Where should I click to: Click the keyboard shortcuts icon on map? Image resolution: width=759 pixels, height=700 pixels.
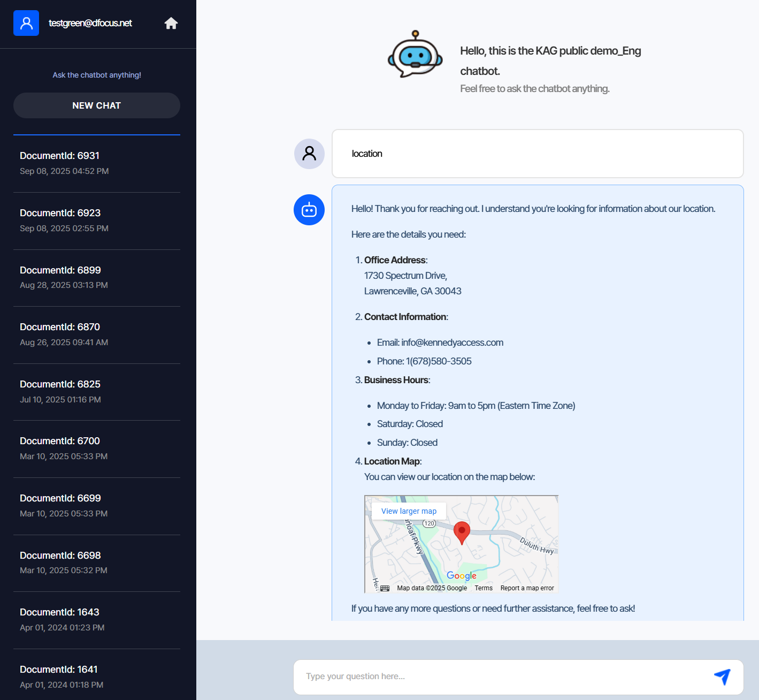[x=385, y=588]
